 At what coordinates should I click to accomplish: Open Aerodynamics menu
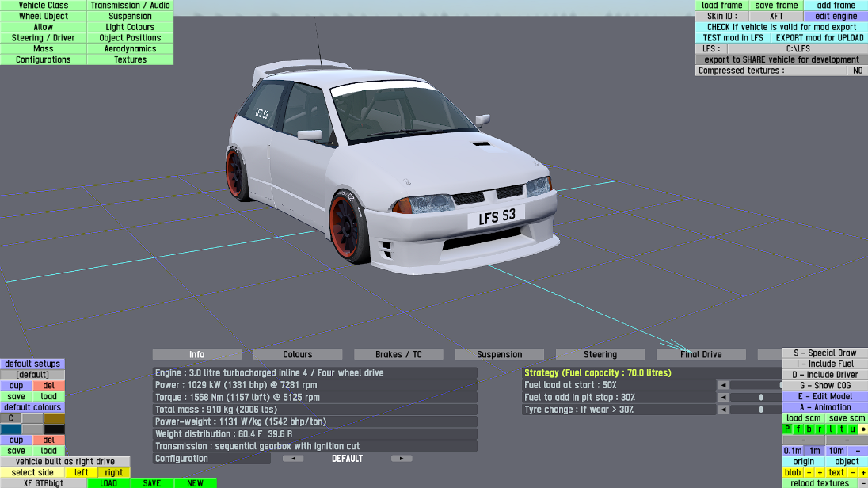130,49
